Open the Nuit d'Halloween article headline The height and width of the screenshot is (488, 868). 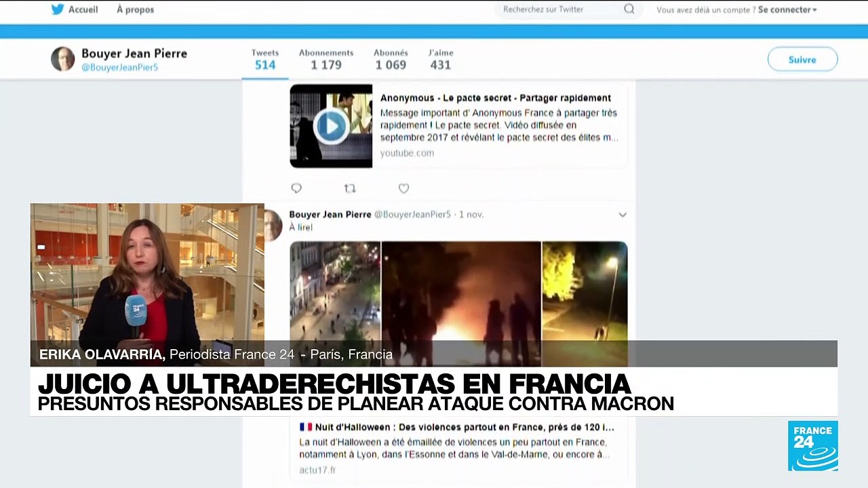coord(457,428)
